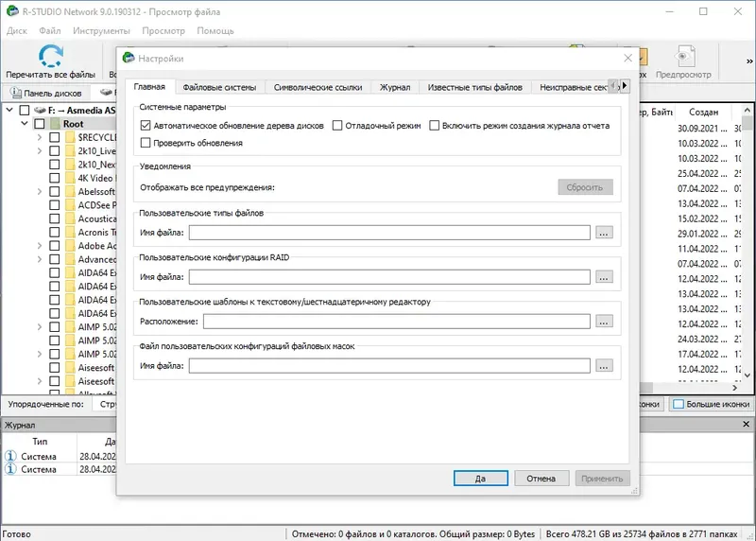Open the Просмотр menu
This screenshot has width=756, height=541.
(x=163, y=31)
